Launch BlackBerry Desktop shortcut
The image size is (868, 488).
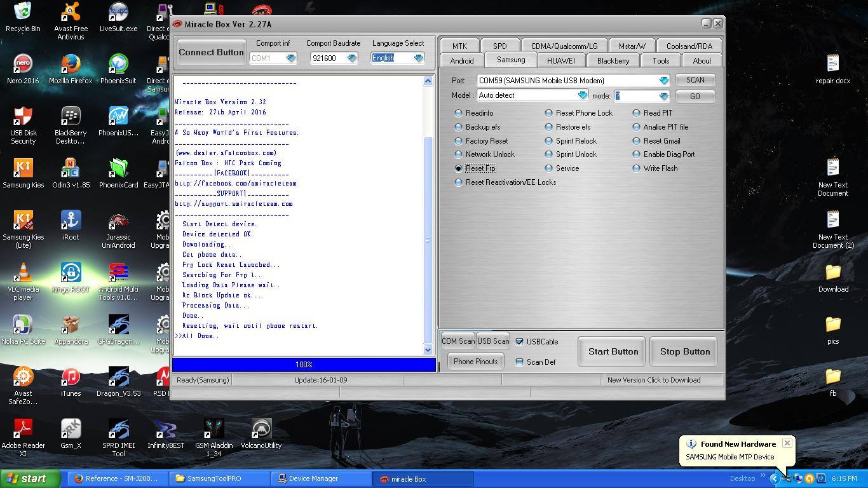coord(71,125)
